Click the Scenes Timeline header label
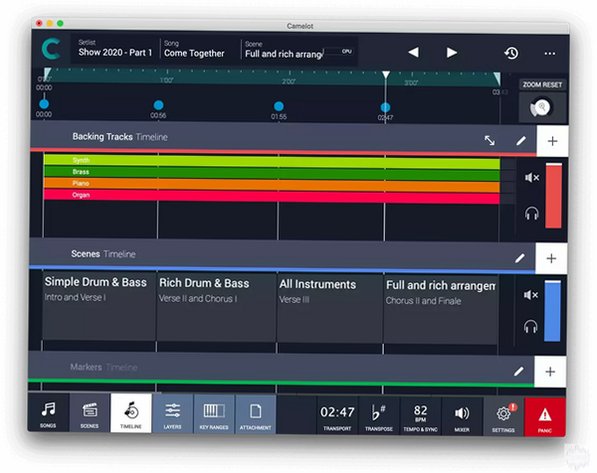 103,254
